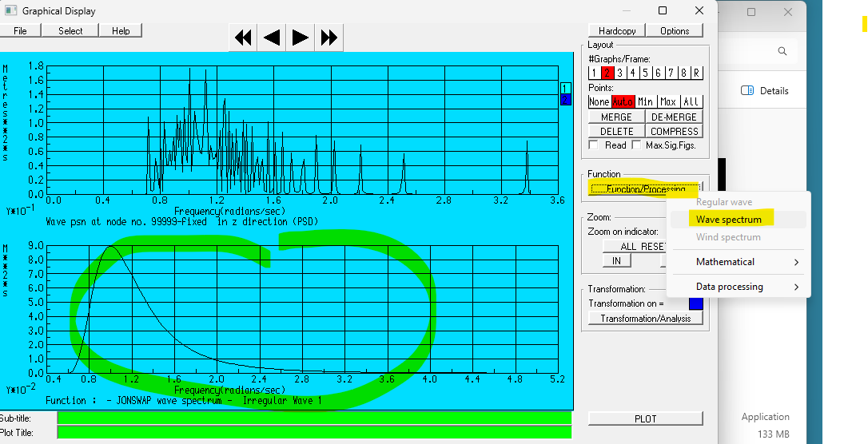
Task: Go to previous frame arrow
Action: 271,38
